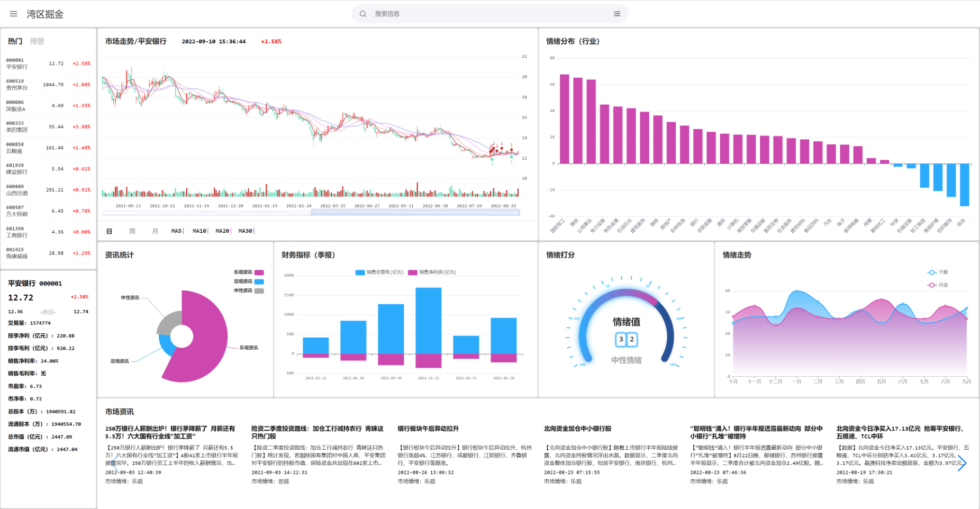Select 贵州茅台 600519 in hot list
Image resolution: width=980 pixels, height=509 pixels.
pos(48,85)
